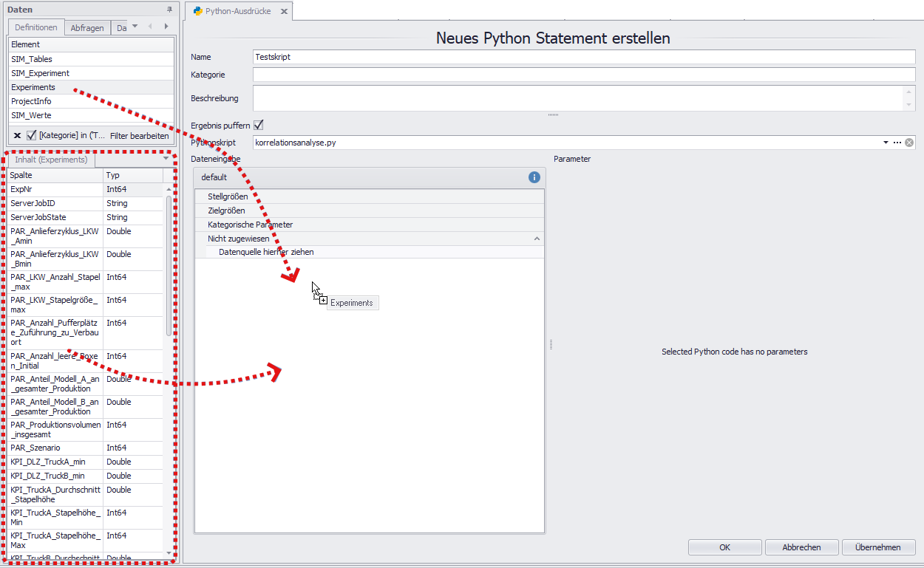The image size is (924, 568).
Task: Pin the Daten panel
Action: click(169, 9)
